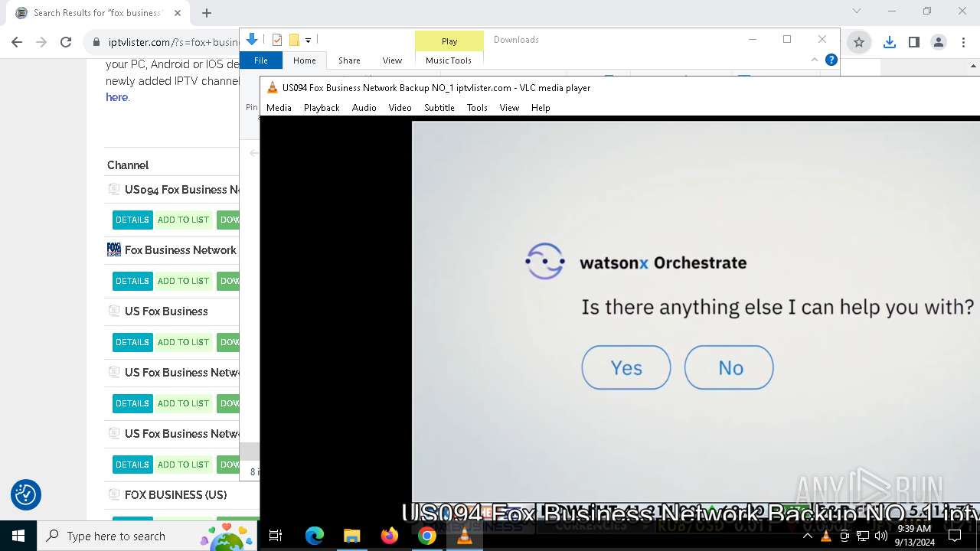Open VLC Playback menu
This screenshot has height=551, width=980.
tap(322, 108)
